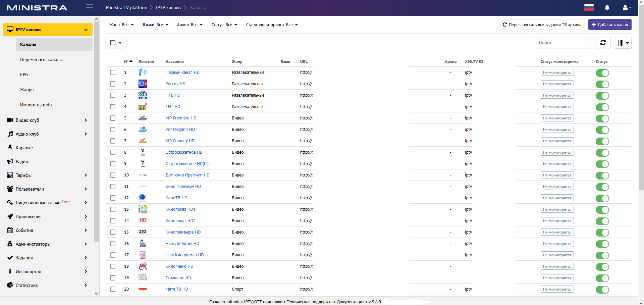Open the Языки filter dropdown
Screen dimensions: 644x305
pyautogui.click(x=155, y=25)
